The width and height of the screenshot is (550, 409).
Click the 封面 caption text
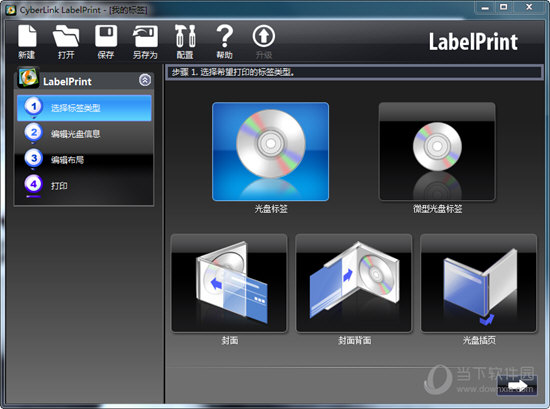coord(230,340)
